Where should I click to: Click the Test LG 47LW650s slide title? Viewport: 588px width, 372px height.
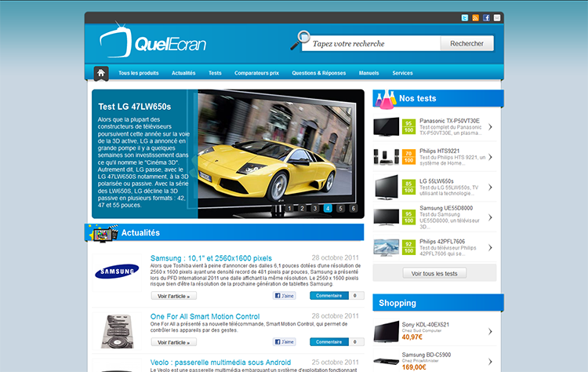point(135,107)
